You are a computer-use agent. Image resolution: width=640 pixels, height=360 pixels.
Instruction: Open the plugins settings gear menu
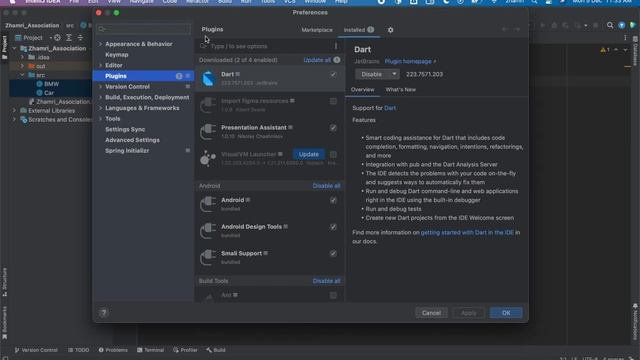(x=390, y=30)
